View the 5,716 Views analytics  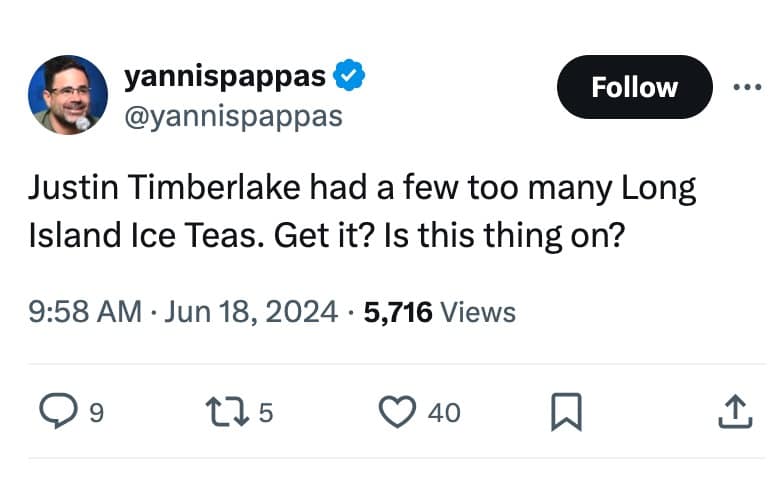440,312
